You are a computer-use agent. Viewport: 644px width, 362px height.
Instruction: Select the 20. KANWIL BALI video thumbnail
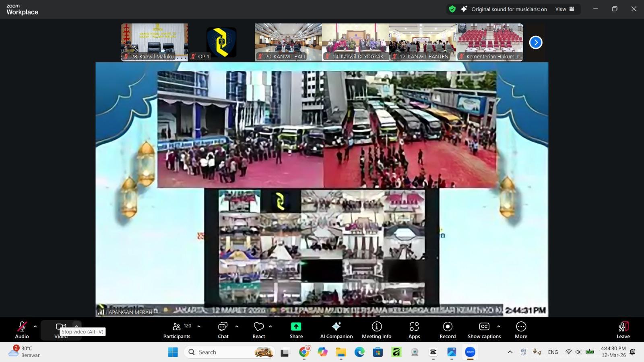pos(288,42)
